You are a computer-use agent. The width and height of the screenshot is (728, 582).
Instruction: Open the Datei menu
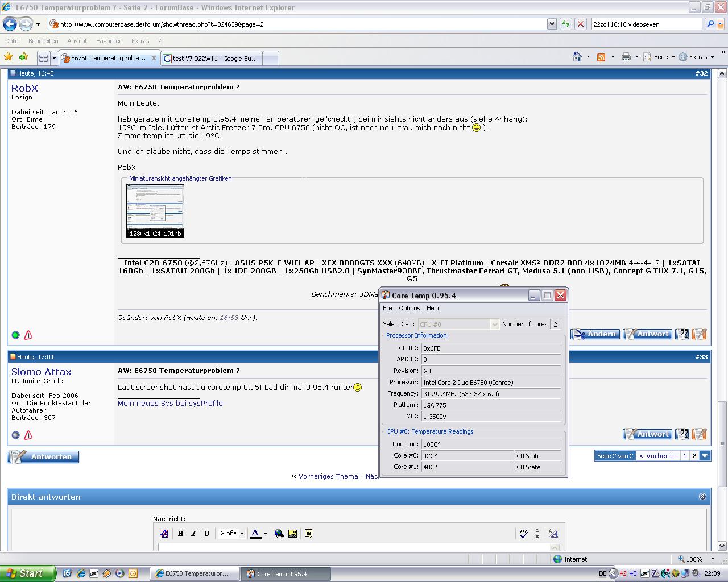(13, 41)
